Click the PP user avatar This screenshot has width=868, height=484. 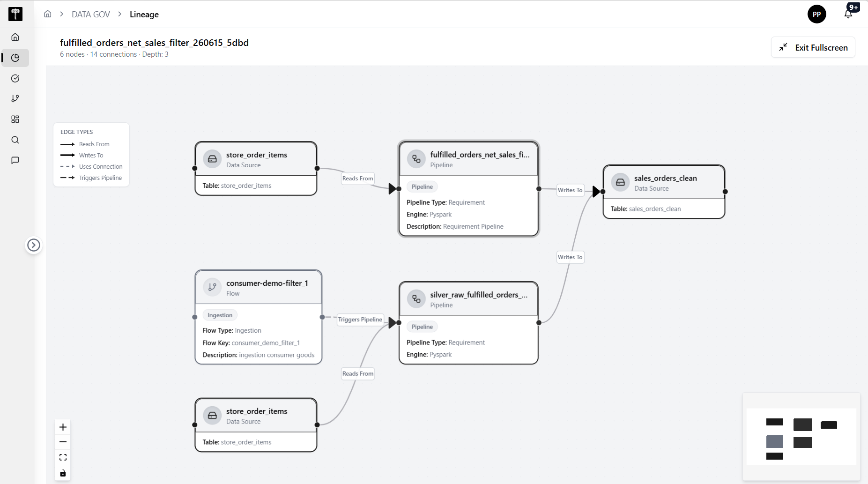click(816, 14)
